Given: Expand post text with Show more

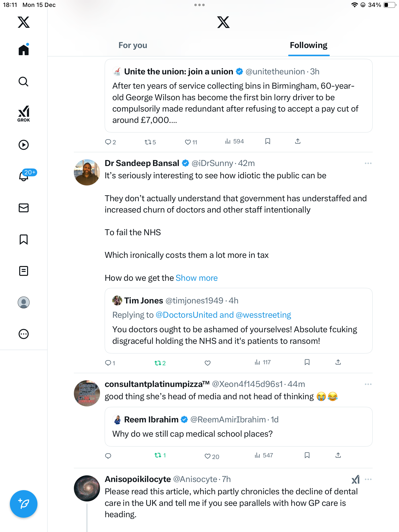Looking at the screenshot, I should [x=197, y=278].
